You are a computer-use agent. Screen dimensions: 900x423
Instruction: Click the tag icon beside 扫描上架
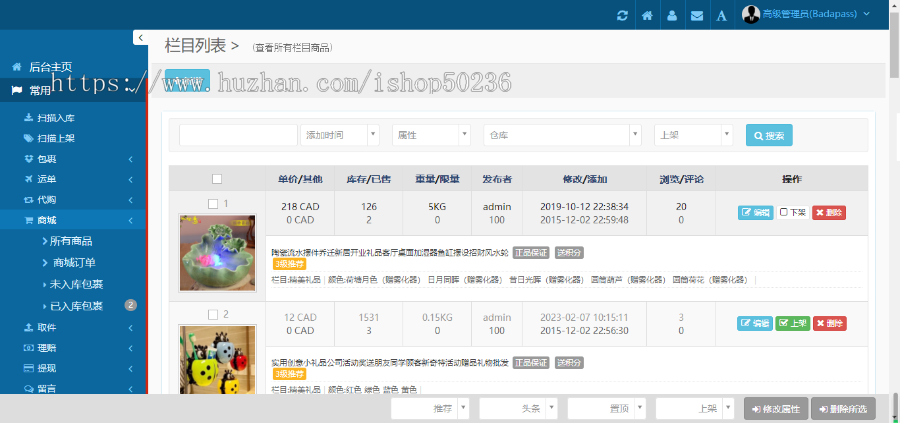(x=28, y=138)
